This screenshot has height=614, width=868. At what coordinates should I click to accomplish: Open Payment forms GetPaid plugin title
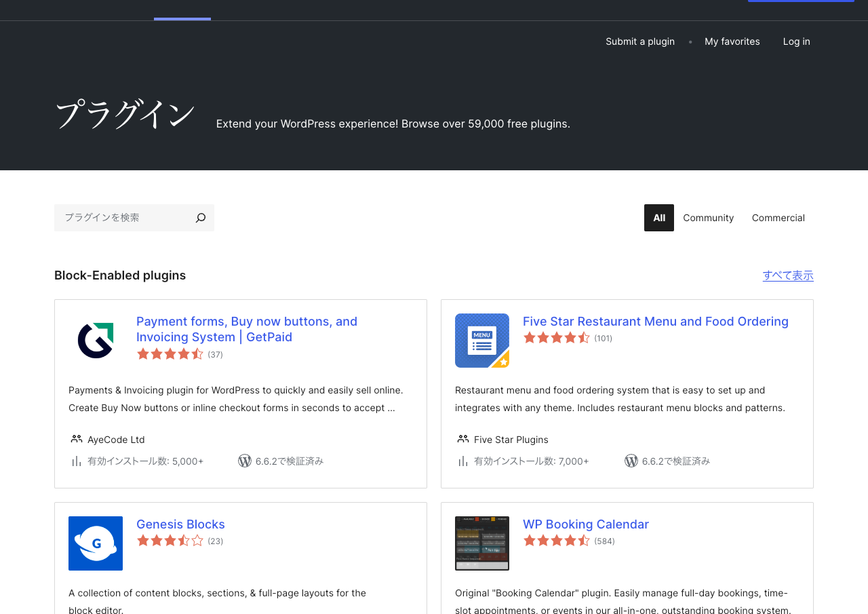pos(247,329)
